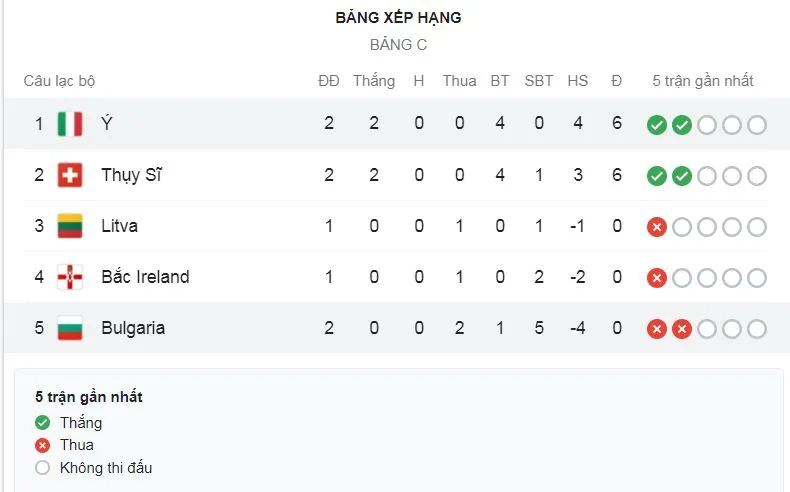790x492 pixels.
Task: Click the Thắng column header
Action: (373, 81)
